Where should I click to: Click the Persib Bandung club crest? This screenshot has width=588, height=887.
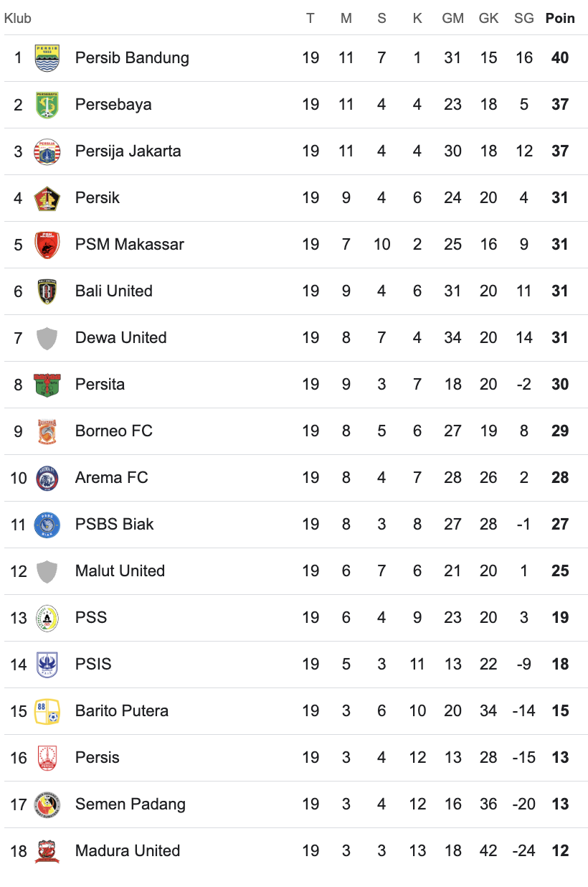pos(47,58)
